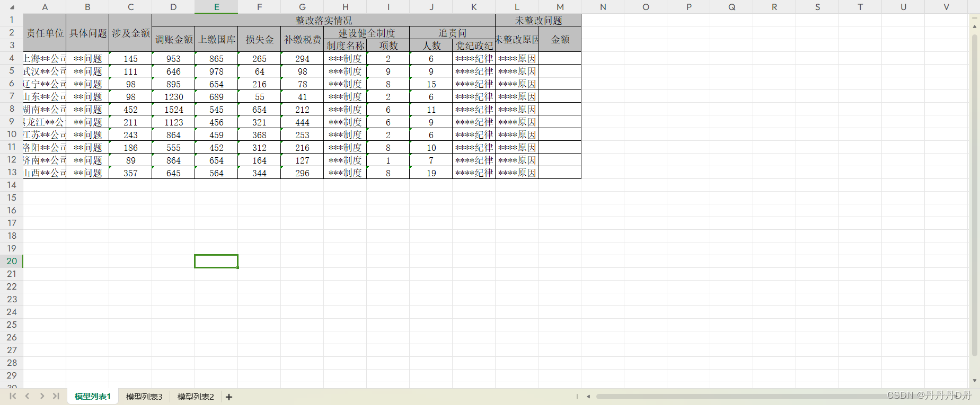Click the next sheet navigation arrow
The width and height of the screenshot is (980, 405).
(x=42, y=396)
